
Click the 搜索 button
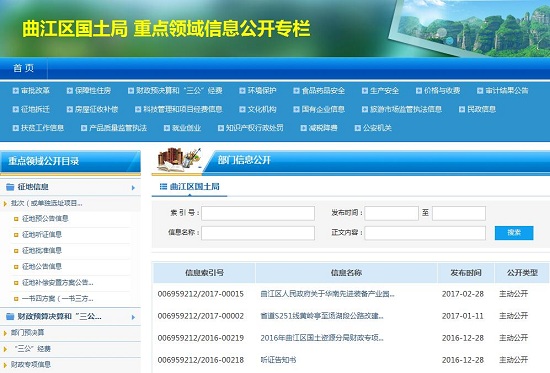pyautogui.click(x=514, y=233)
